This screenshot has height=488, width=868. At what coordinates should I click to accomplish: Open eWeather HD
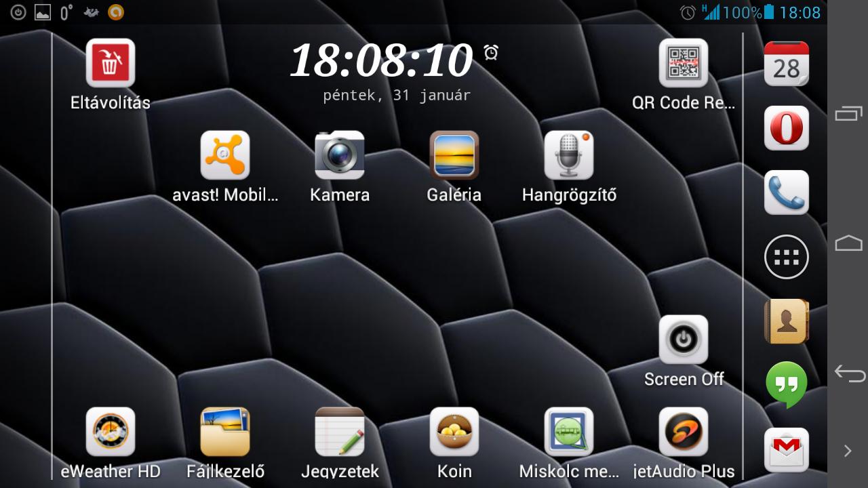pyautogui.click(x=111, y=432)
